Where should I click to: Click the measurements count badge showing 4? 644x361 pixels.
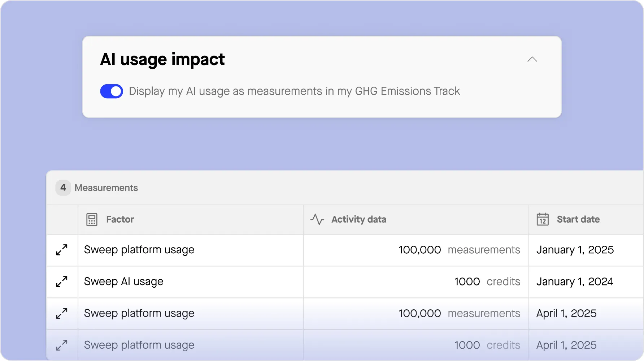(63, 188)
